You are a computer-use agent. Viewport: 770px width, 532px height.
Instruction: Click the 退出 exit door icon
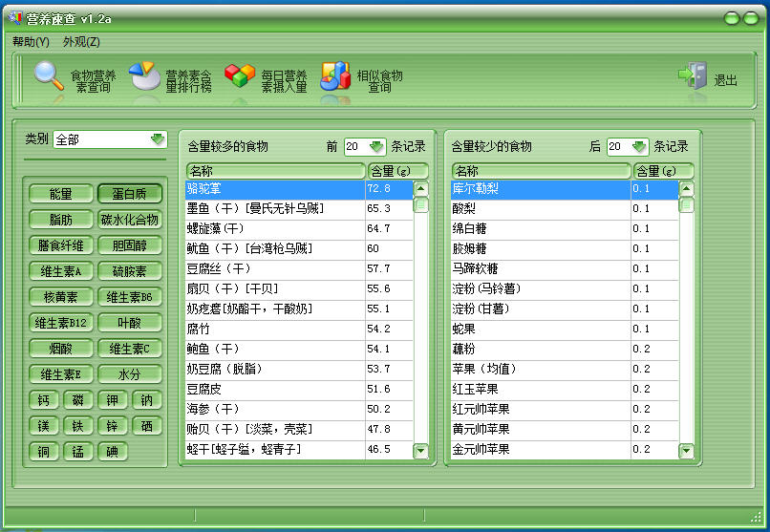693,77
